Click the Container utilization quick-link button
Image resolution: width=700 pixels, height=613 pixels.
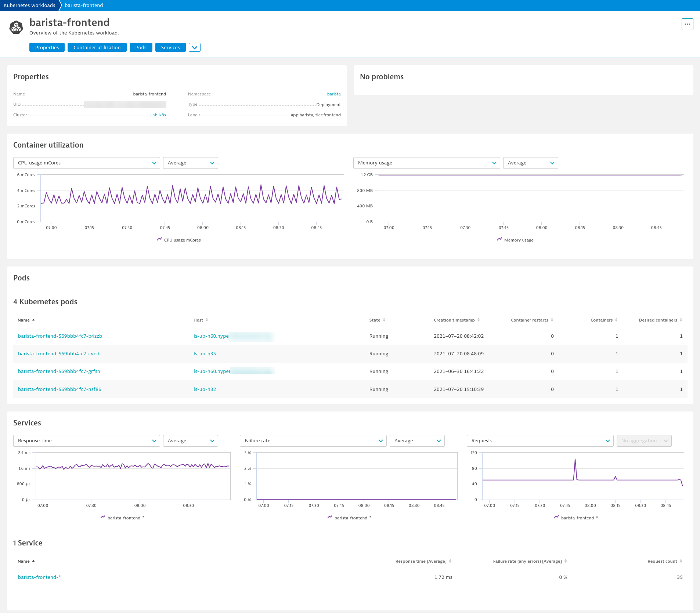point(97,47)
